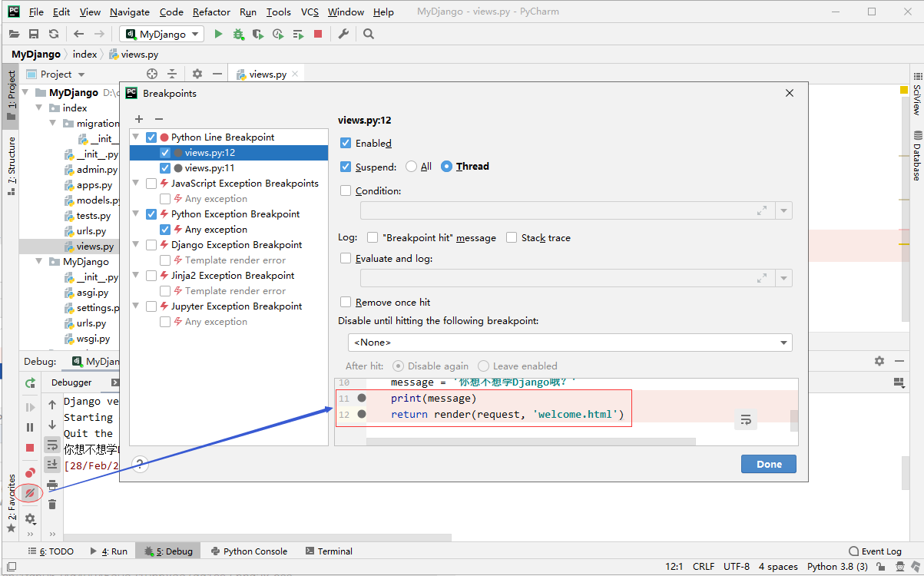Open the Refactor menu

[x=211, y=12]
